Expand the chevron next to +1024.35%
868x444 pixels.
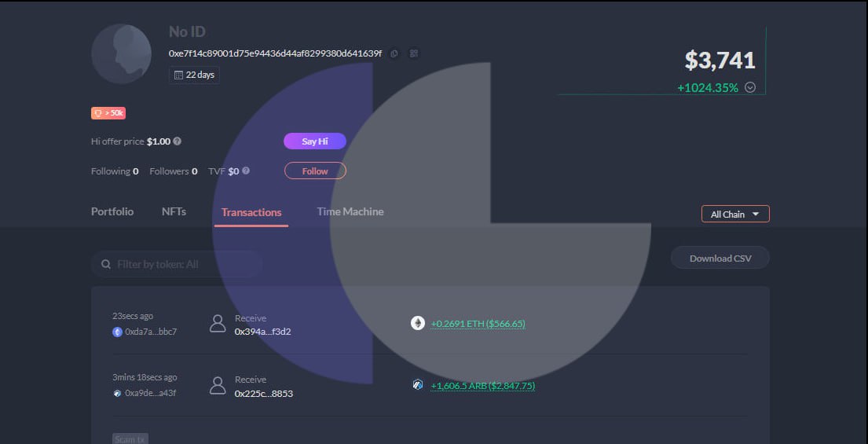pos(750,87)
